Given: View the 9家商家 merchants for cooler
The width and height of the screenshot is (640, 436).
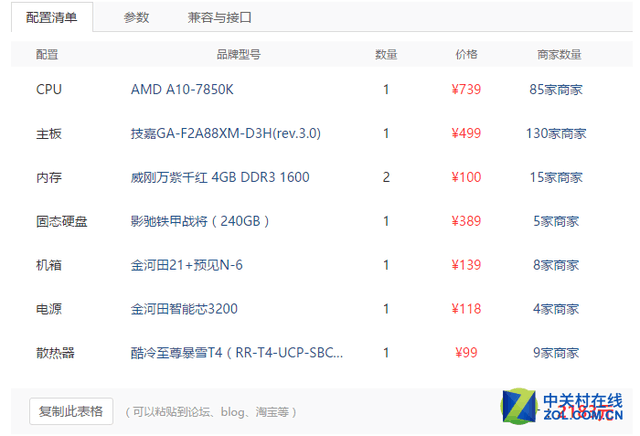Looking at the screenshot, I should [x=556, y=352].
